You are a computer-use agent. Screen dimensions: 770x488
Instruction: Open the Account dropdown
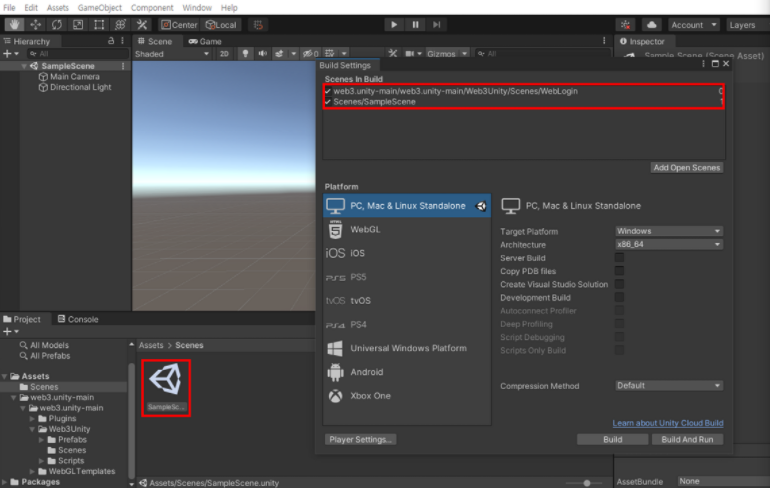point(694,25)
